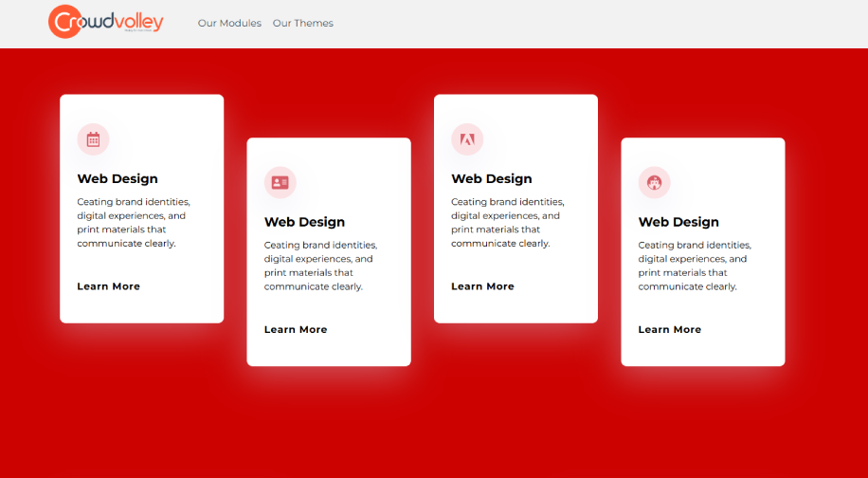
Task: Click Learn More in the user icon card
Action: click(670, 330)
